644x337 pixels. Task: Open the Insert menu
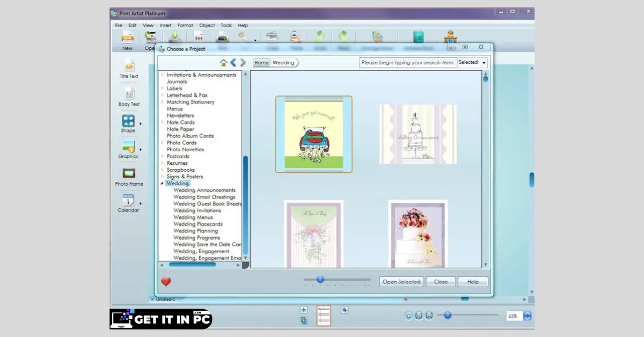pyautogui.click(x=165, y=25)
